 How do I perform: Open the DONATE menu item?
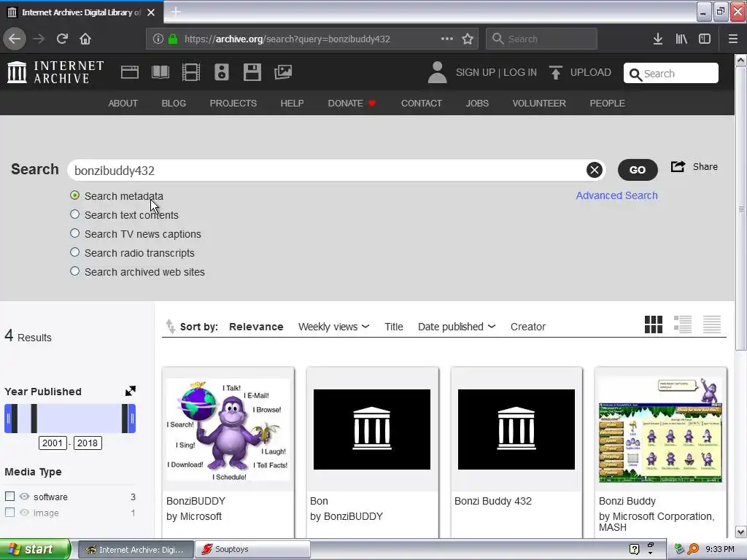(352, 104)
